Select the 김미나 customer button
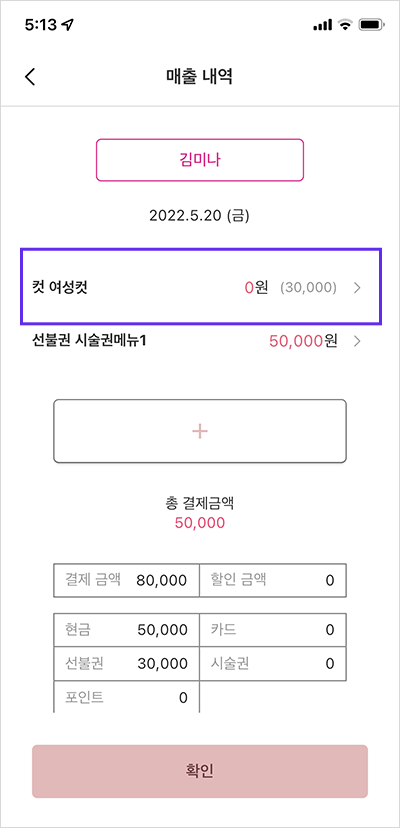The width and height of the screenshot is (400, 828). [x=200, y=160]
